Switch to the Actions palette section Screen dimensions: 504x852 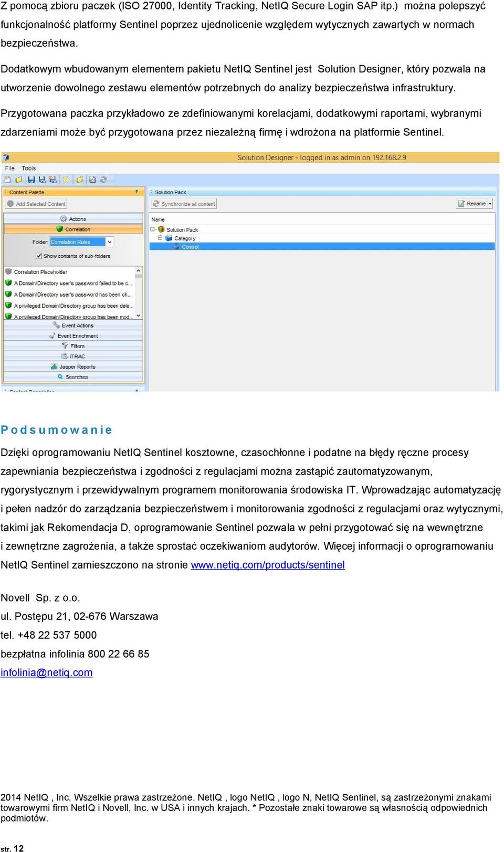pyautogui.click(x=73, y=219)
